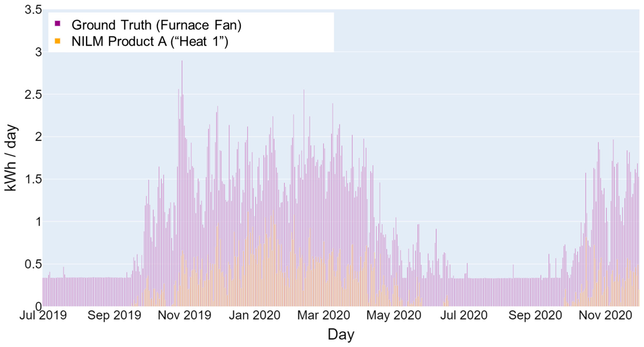Click the Sep 2019 x-axis label
Image resolution: width=644 pixels, height=347 pixels.
coord(114,315)
